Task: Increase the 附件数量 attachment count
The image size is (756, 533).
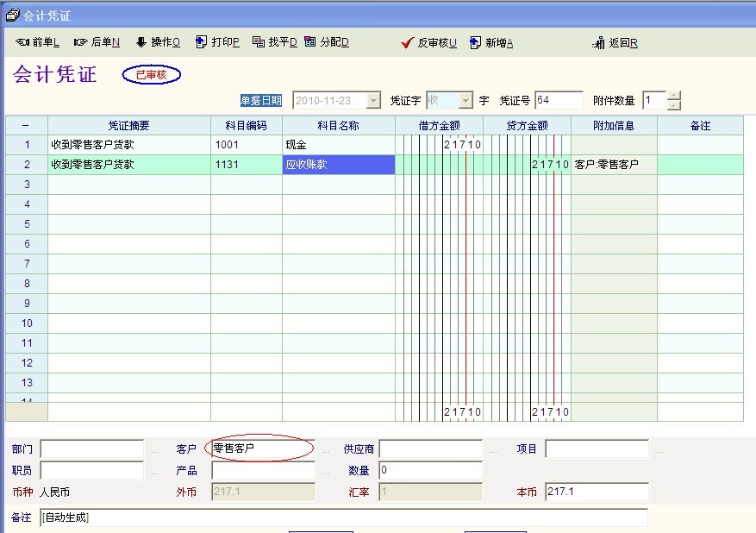Action: pos(674,96)
